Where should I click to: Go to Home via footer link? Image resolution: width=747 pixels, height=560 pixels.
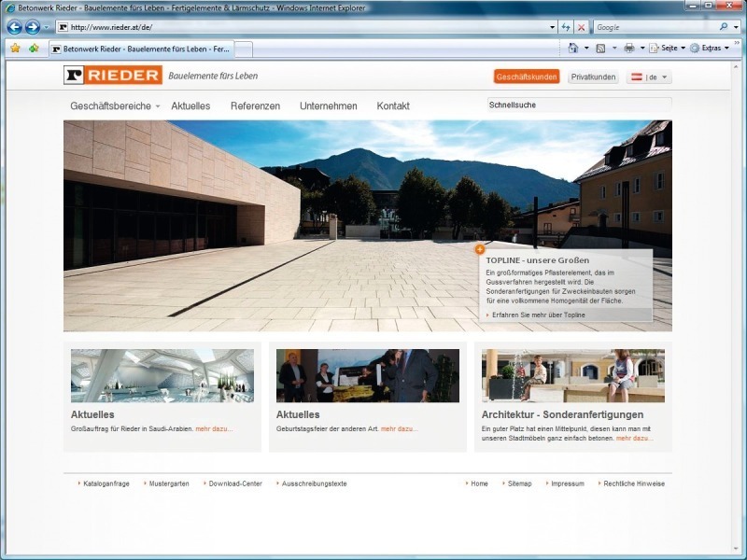(x=479, y=483)
